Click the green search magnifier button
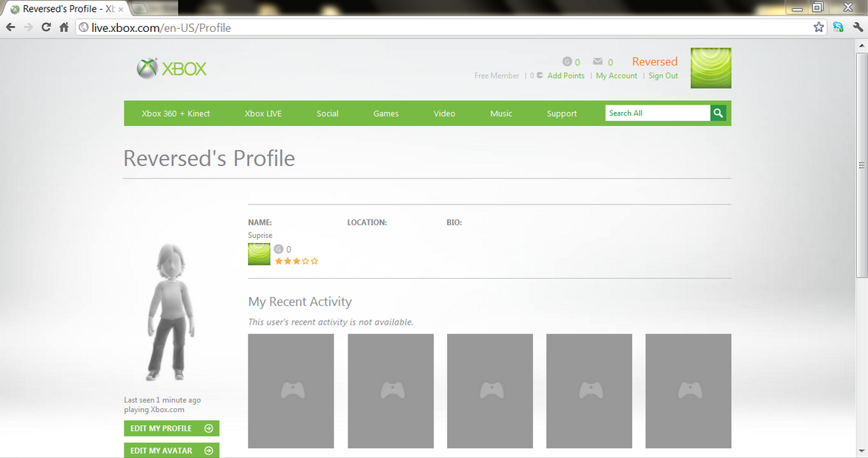Image resolution: width=868 pixels, height=458 pixels. (718, 113)
